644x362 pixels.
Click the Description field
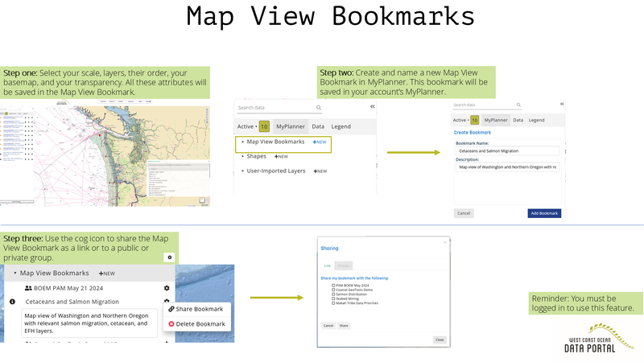[x=507, y=167]
